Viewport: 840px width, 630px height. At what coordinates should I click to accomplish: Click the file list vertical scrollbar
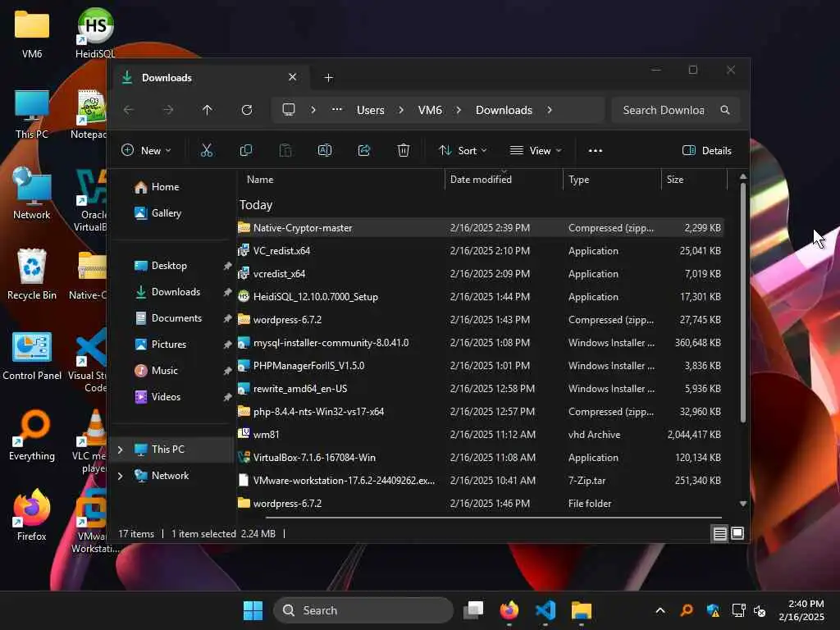743,303
